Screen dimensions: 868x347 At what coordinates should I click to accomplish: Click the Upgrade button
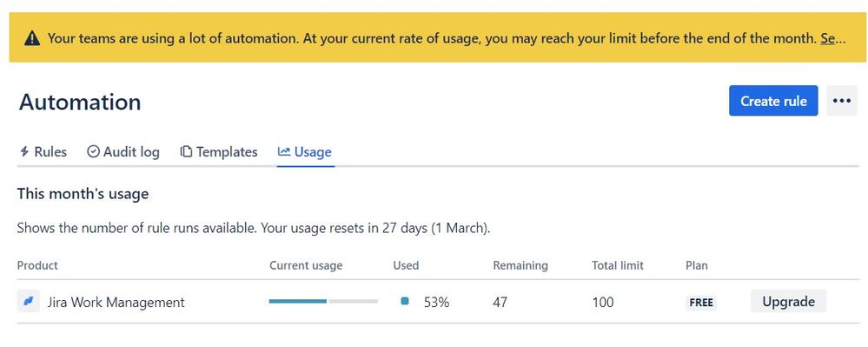point(788,302)
